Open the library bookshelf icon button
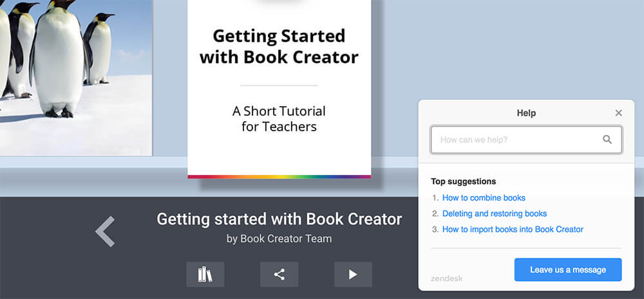Viewport: 644px width, 299px height. (x=205, y=275)
